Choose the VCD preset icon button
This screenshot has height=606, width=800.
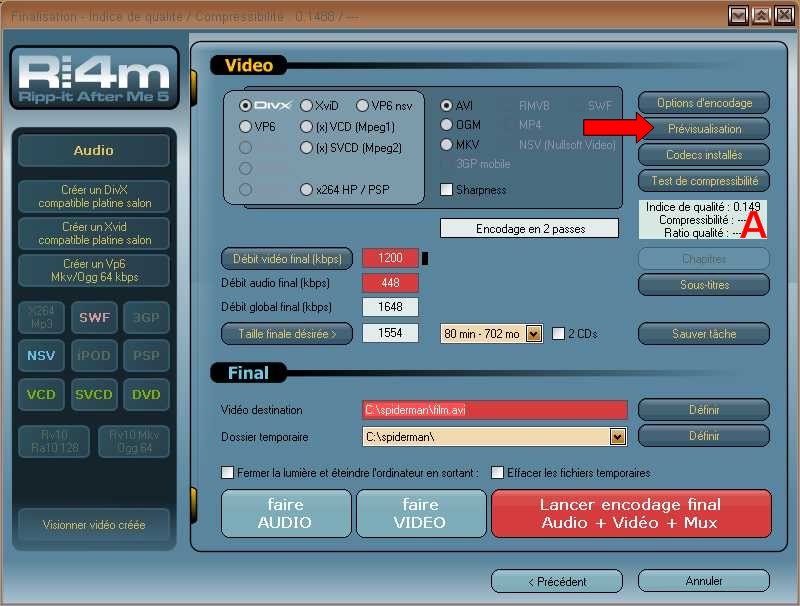click(x=41, y=394)
